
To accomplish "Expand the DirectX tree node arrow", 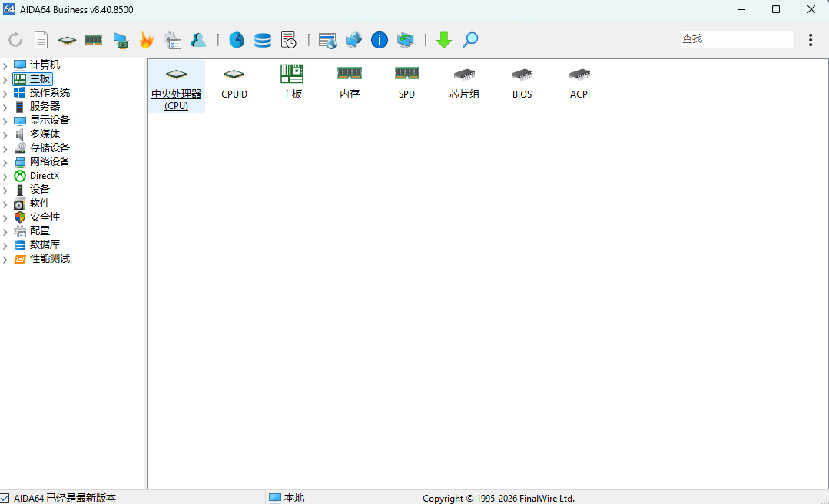I will click(5, 176).
